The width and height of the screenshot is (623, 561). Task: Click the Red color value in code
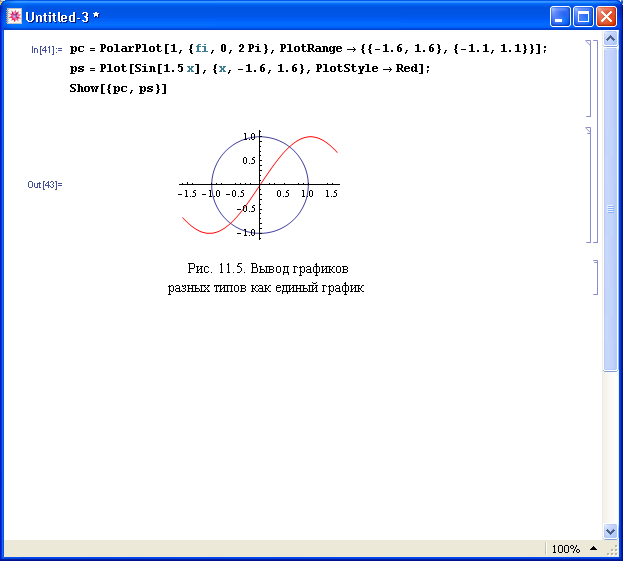click(x=405, y=68)
